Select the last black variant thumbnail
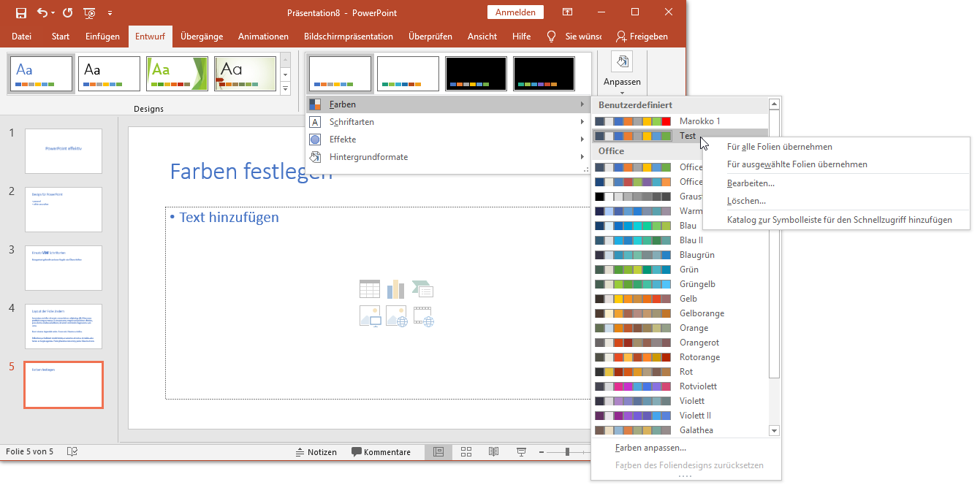Screen dimensions: 980x485 point(544,74)
